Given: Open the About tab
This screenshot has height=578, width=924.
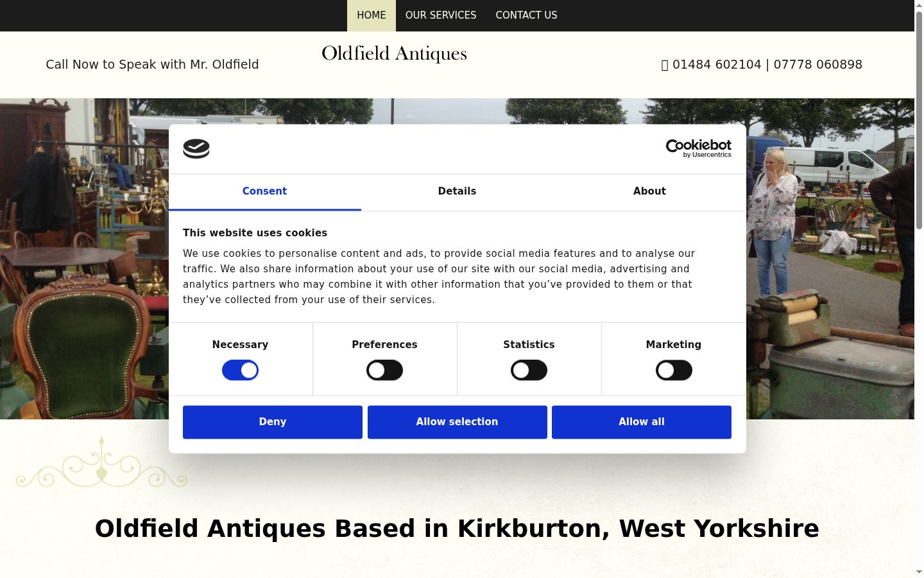Looking at the screenshot, I should click(x=649, y=191).
